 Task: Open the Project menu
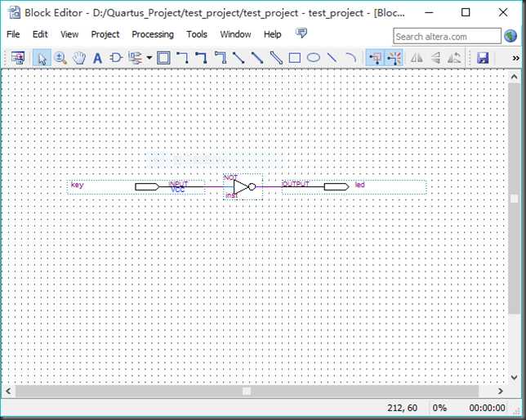(105, 34)
